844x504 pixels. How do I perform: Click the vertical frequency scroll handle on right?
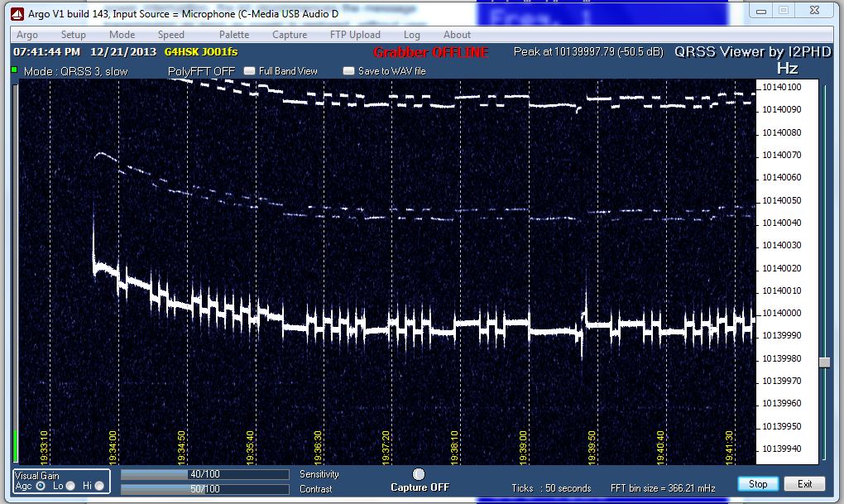click(824, 362)
